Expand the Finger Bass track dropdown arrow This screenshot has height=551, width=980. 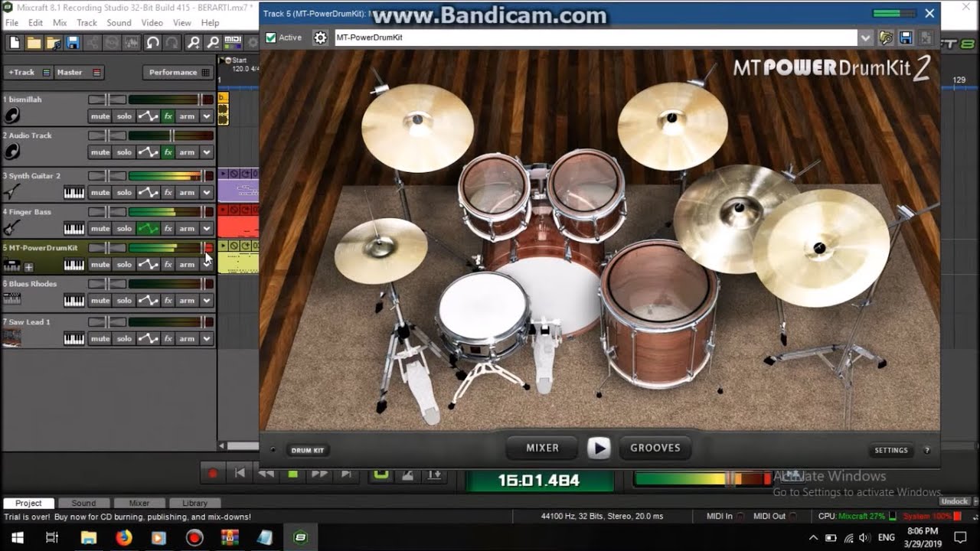206,228
